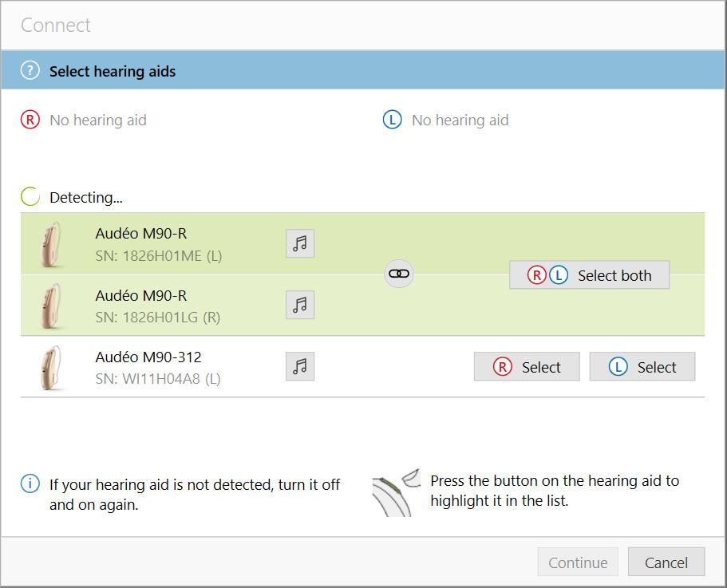Play beep on Audéo M90-R 1826H01ME
This screenshot has height=588, width=727.
coord(300,243)
